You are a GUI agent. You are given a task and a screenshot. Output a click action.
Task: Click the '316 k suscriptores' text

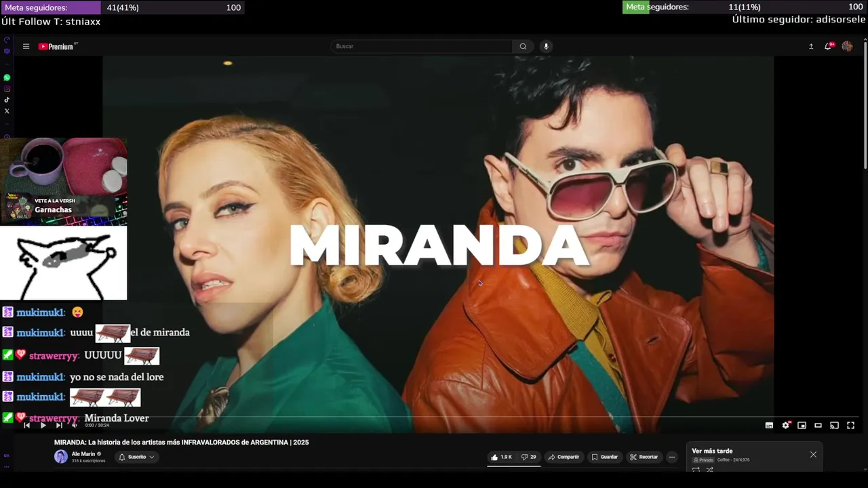coord(88,461)
